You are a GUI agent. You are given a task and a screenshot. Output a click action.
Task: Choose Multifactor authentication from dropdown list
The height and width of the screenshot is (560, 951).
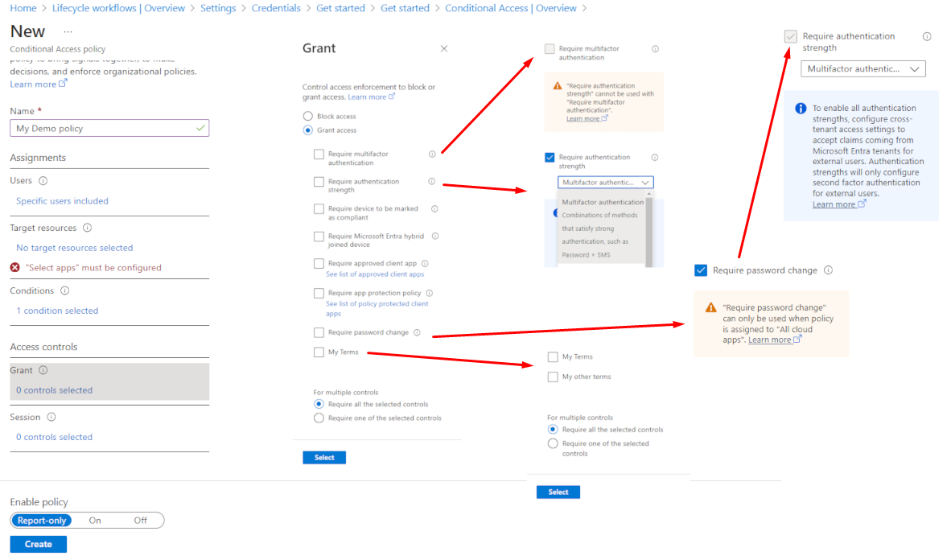point(603,203)
